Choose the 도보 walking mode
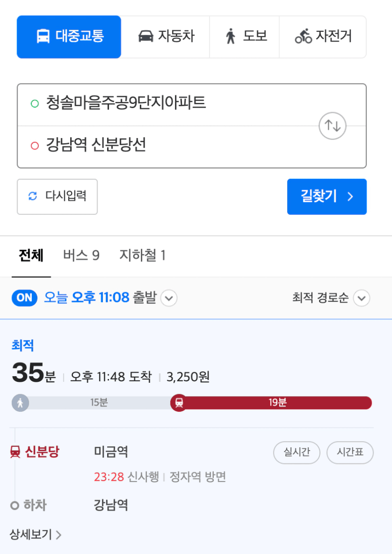 [x=245, y=37]
